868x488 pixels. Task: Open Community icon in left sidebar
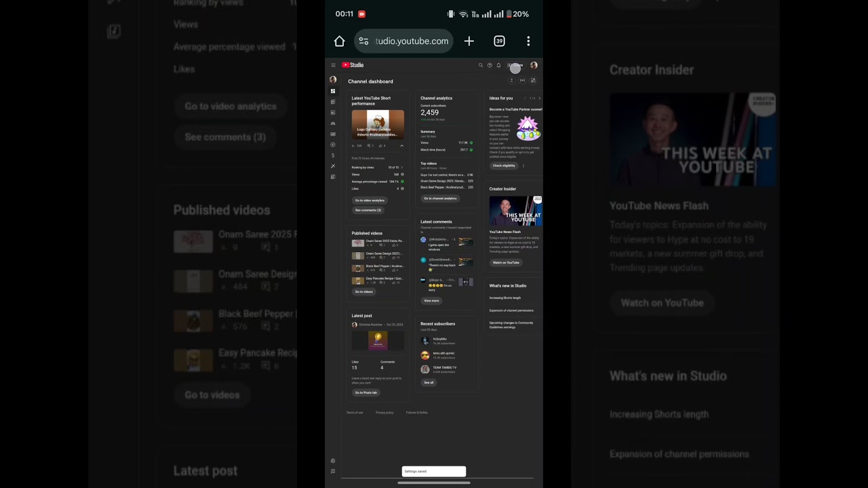(333, 123)
